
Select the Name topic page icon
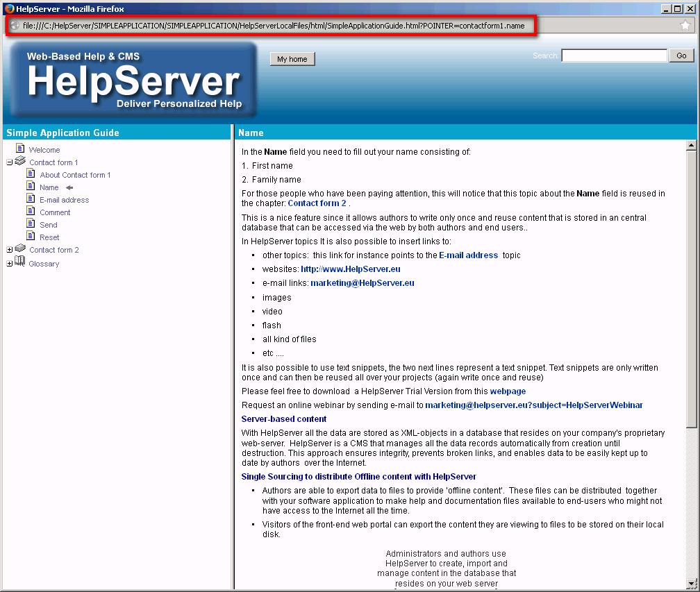pos(32,187)
